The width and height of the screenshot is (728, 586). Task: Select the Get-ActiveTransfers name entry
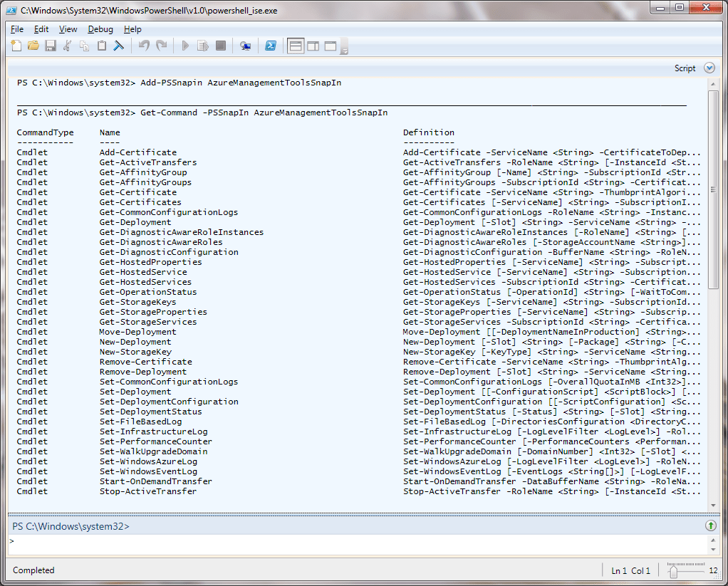click(x=148, y=162)
